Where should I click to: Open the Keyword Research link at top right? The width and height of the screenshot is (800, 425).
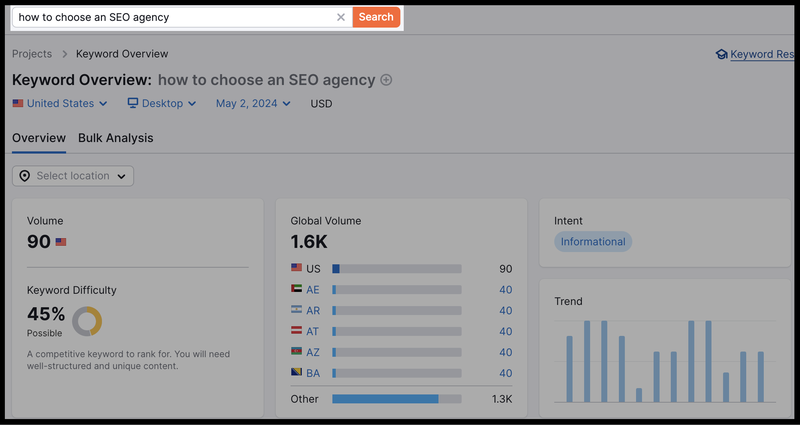pos(762,54)
